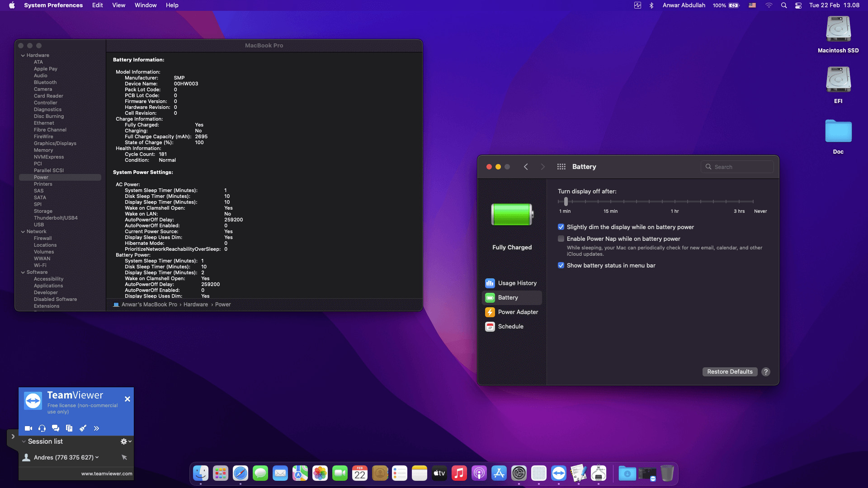Image resolution: width=868 pixels, height=488 pixels.
Task: Open TeamViewer chat icon
Action: pos(56,428)
